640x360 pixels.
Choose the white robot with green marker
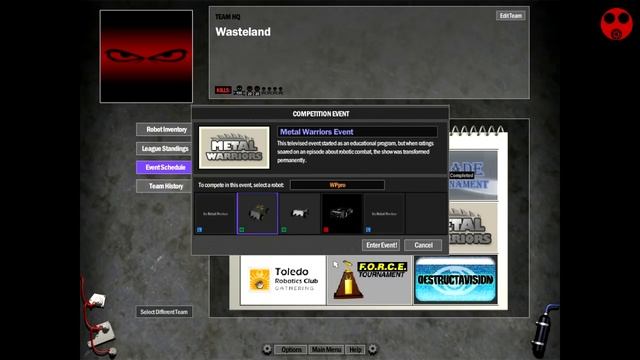click(300, 213)
